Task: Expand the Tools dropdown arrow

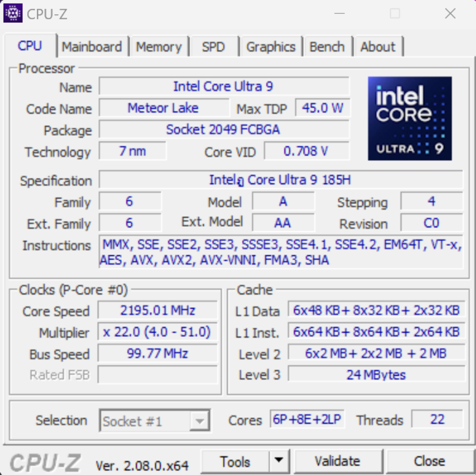Action: pyautogui.click(x=278, y=462)
